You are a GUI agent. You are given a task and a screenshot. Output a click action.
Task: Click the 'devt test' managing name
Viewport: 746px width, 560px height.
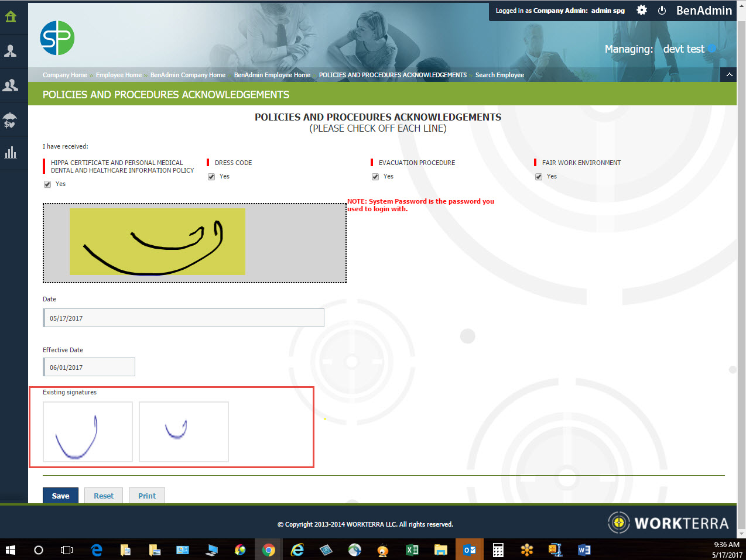[683, 49]
